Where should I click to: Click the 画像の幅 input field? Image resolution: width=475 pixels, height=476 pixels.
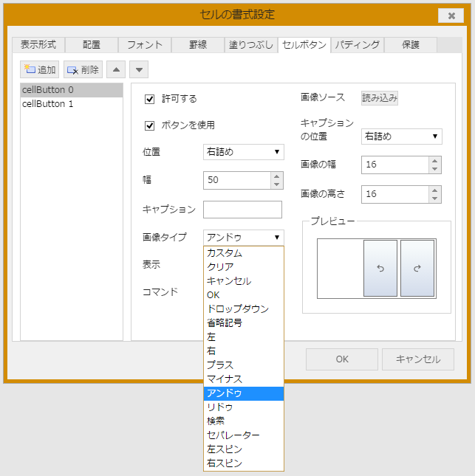395,165
